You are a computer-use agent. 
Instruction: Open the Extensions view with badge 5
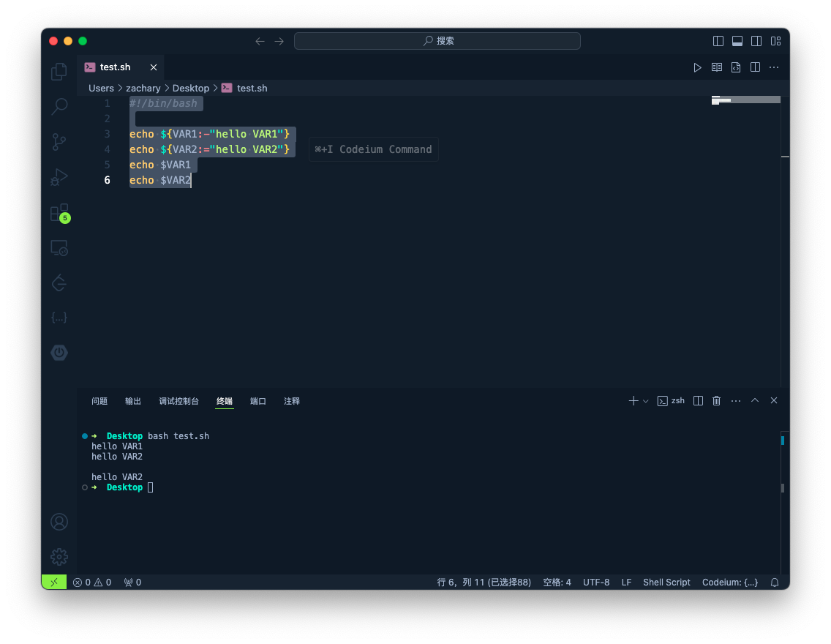coord(59,212)
